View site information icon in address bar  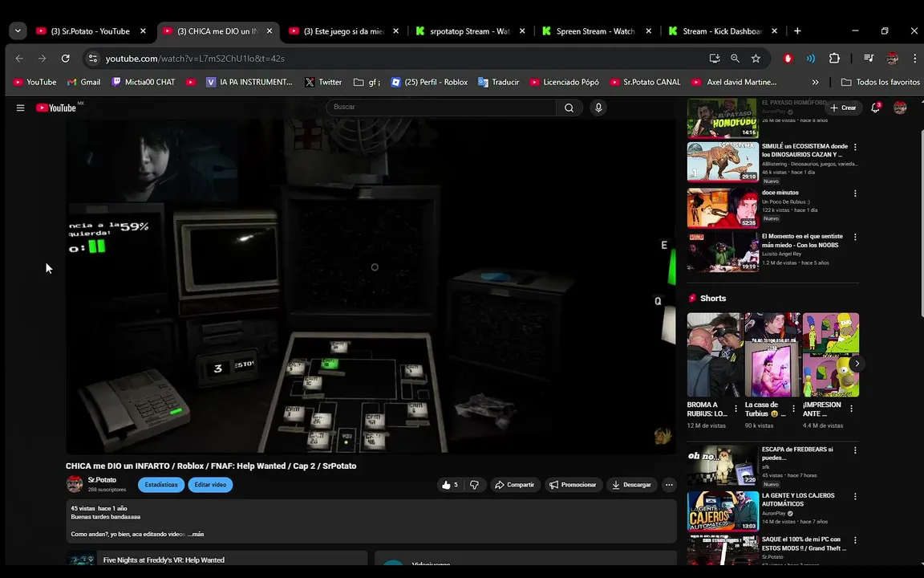point(92,59)
